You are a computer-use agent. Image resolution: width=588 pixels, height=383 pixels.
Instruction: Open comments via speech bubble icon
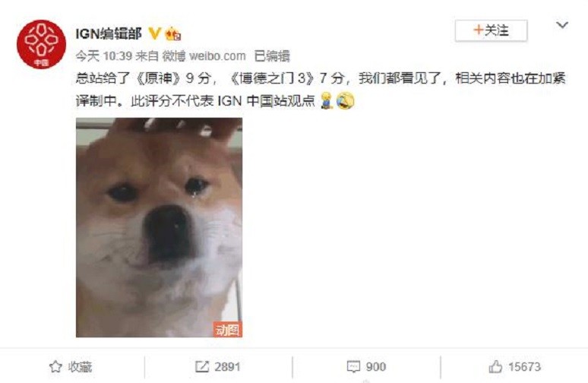(353, 366)
